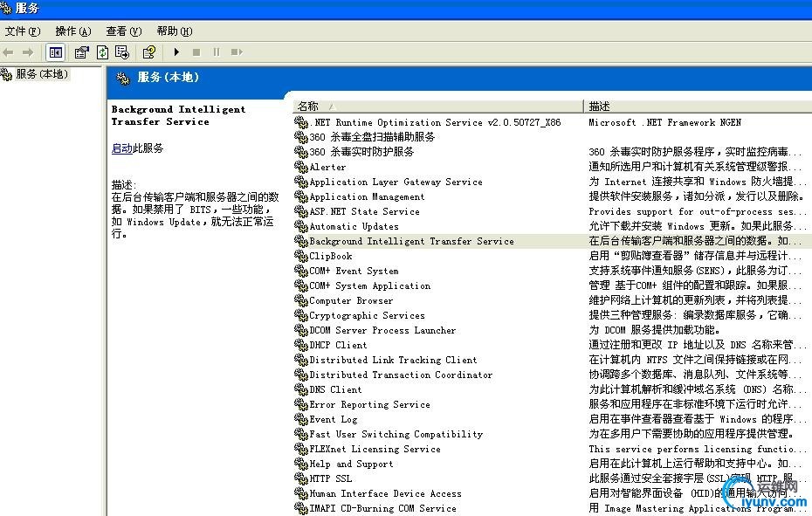Screen dimensions: 812x516
Task: Click the Forward arrow toolbar icon
Action: point(28,52)
